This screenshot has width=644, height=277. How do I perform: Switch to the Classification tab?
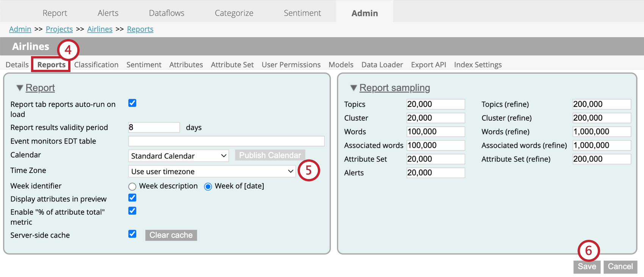tap(96, 65)
